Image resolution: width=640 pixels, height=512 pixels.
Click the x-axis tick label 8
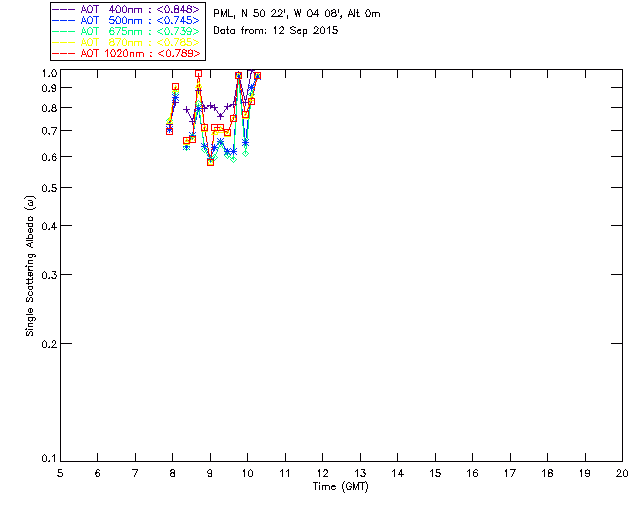click(x=172, y=472)
